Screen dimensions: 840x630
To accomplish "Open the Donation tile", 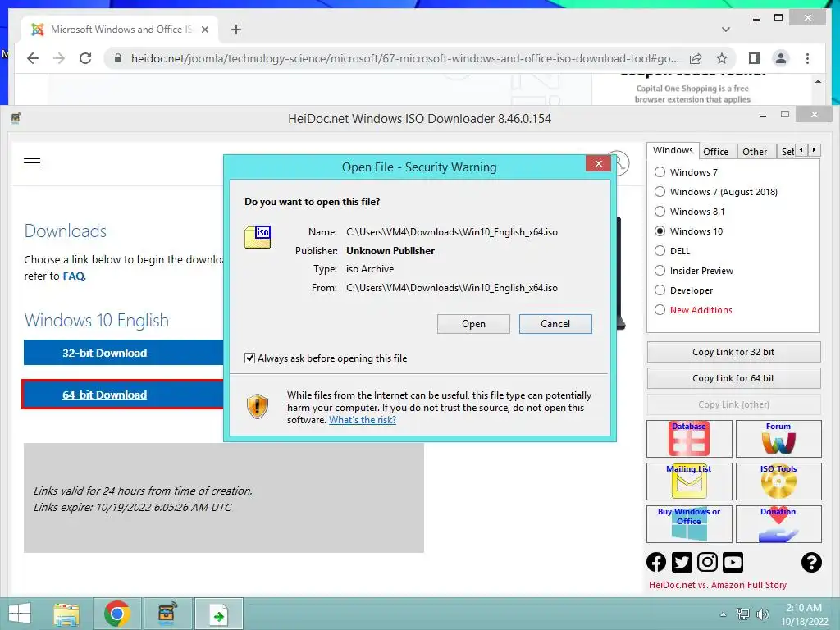I will point(778,524).
